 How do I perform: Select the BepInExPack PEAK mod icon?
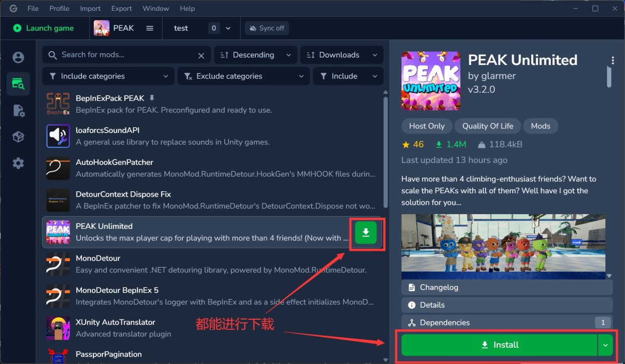[58, 104]
